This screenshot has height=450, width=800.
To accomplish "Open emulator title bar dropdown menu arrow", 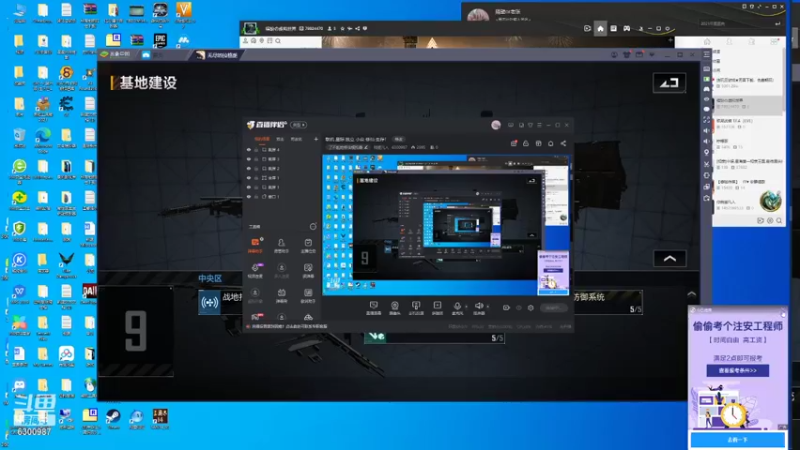I will [x=652, y=55].
